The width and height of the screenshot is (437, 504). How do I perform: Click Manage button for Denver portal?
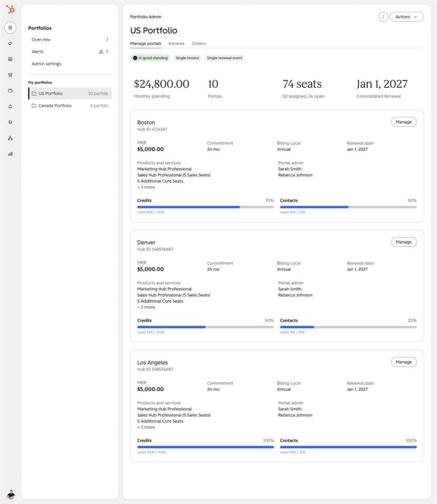click(x=404, y=242)
